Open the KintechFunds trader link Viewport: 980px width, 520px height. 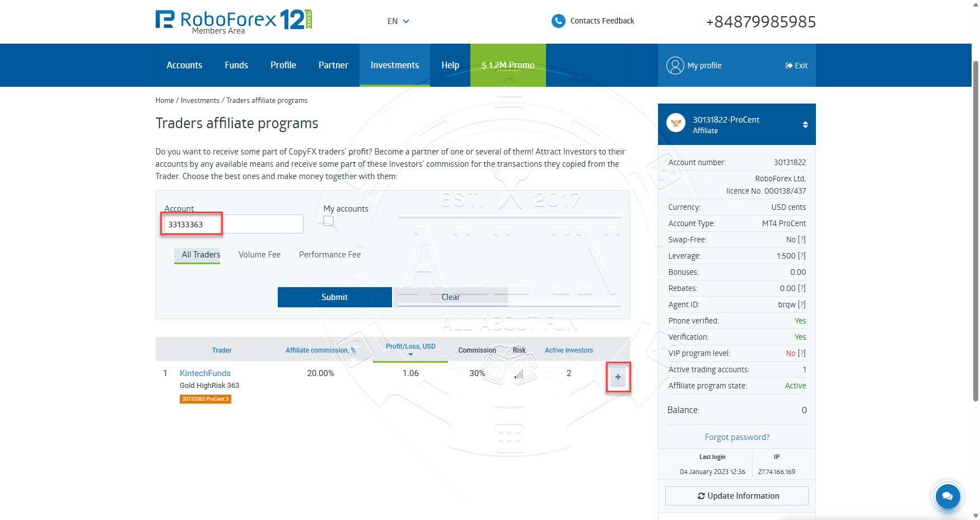tap(205, 373)
